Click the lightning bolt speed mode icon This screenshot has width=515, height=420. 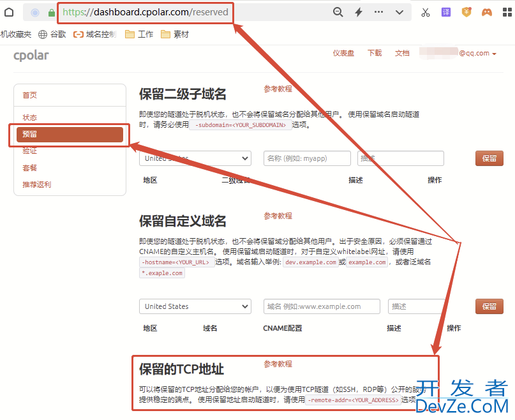(359, 13)
